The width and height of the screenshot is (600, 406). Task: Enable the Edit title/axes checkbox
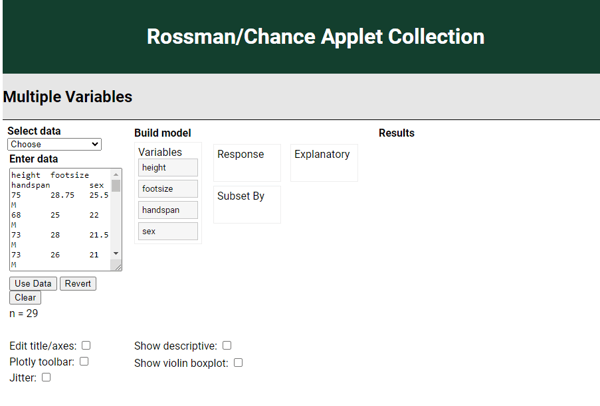tap(86, 346)
